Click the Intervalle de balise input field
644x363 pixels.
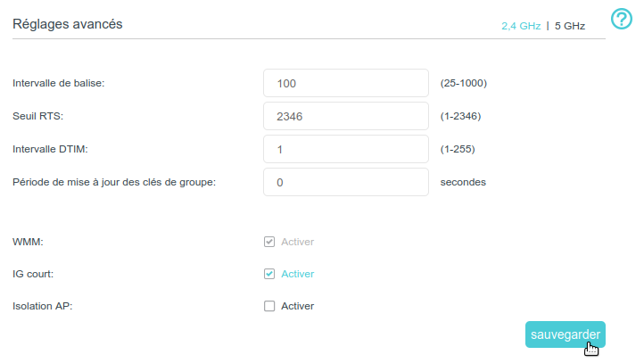(x=346, y=83)
